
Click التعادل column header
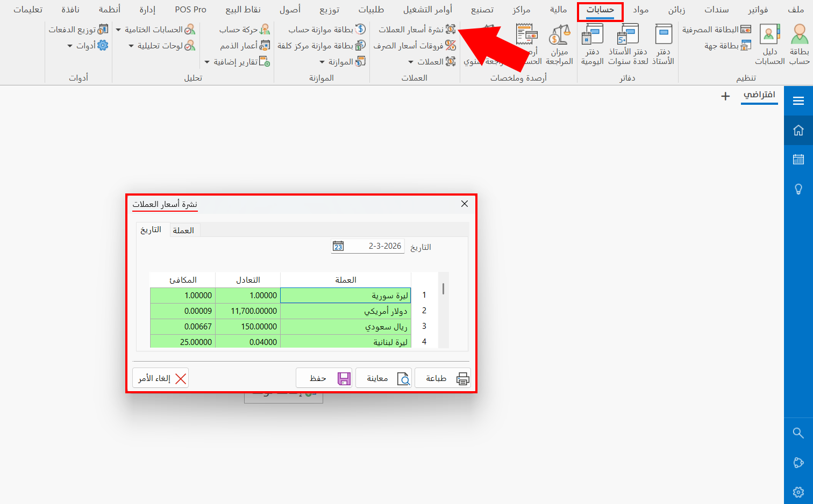[248, 280]
